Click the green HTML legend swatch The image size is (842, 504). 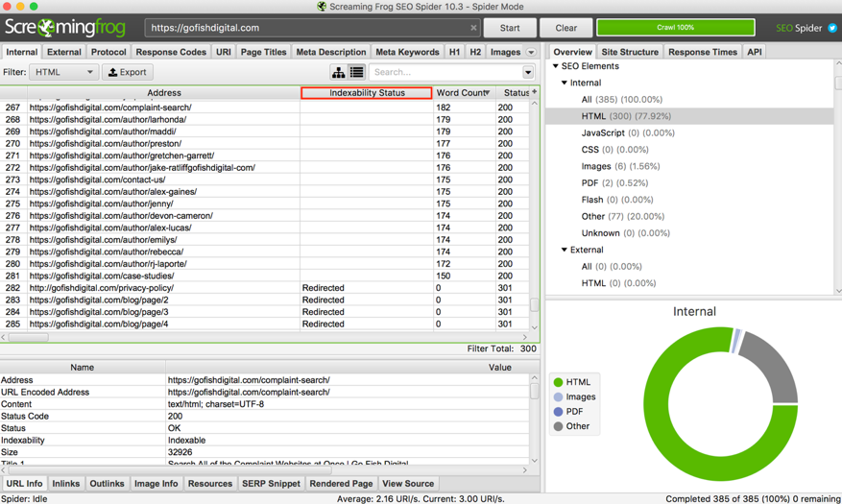pyautogui.click(x=558, y=382)
